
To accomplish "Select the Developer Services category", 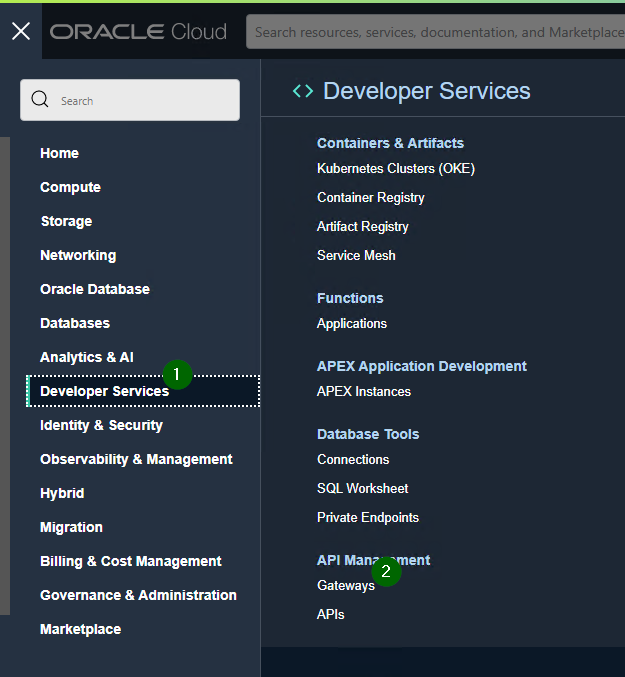I will click(x=143, y=391).
